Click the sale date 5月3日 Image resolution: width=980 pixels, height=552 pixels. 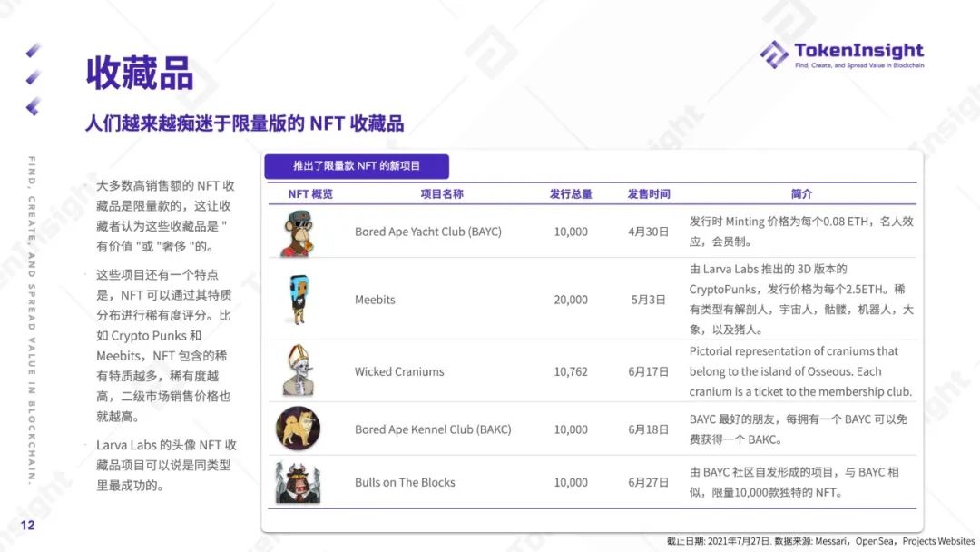tap(649, 300)
